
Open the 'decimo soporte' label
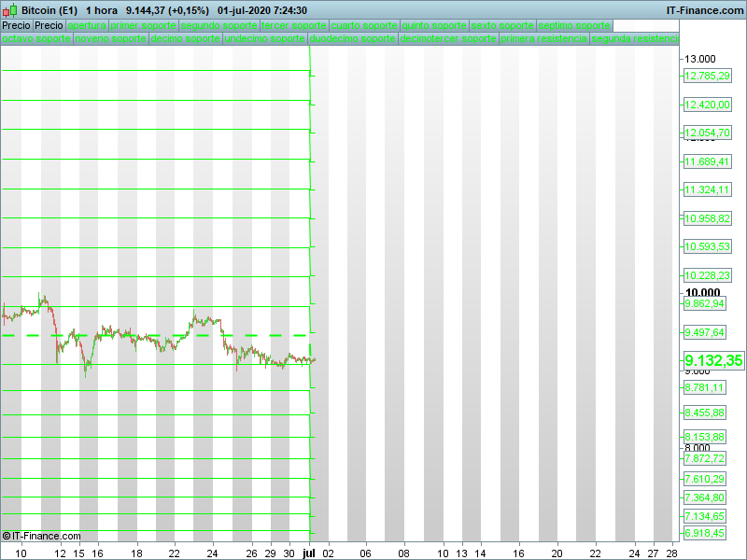(185, 38)
